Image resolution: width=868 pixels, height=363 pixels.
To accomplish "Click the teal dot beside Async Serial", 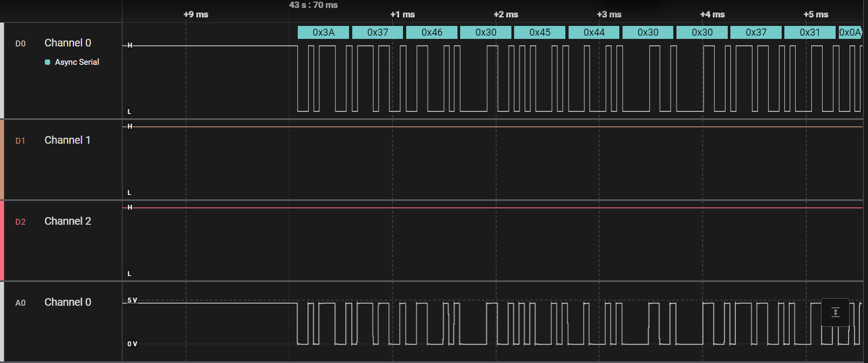I will tap(47, 62).
